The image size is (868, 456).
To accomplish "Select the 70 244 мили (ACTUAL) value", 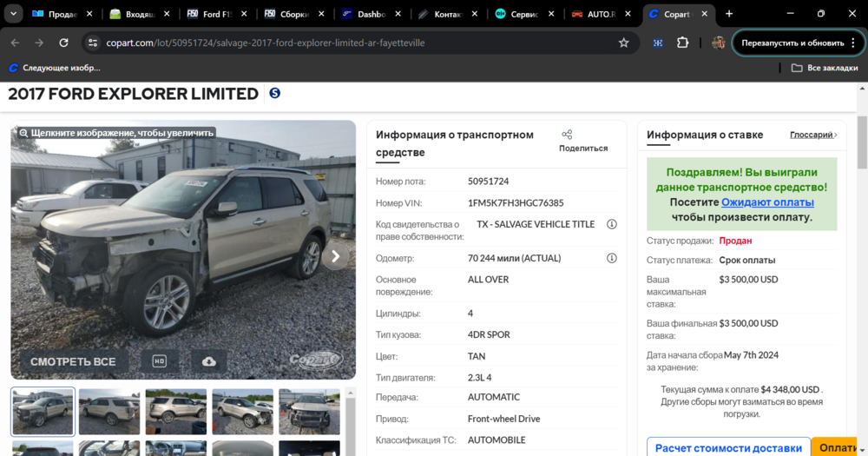I will coord(514,258).
